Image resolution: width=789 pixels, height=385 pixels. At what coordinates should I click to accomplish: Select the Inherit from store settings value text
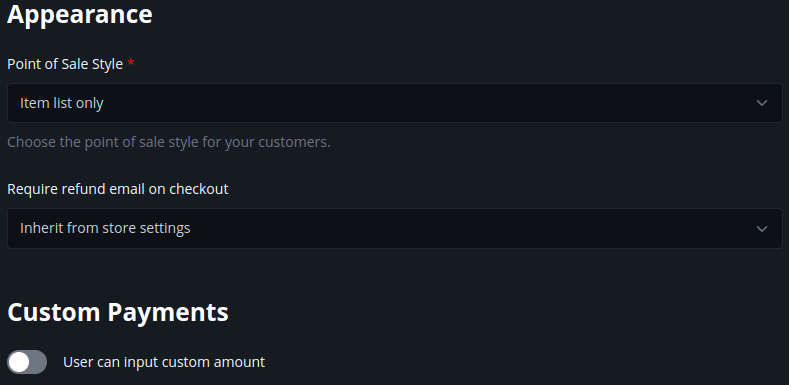[105, 228]
